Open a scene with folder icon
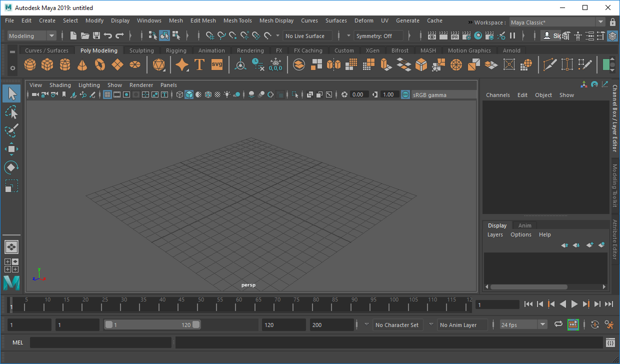 tap(85, 35)
